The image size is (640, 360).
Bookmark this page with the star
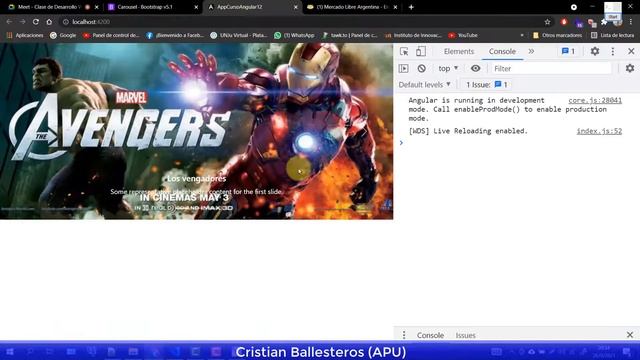[547, 22]
